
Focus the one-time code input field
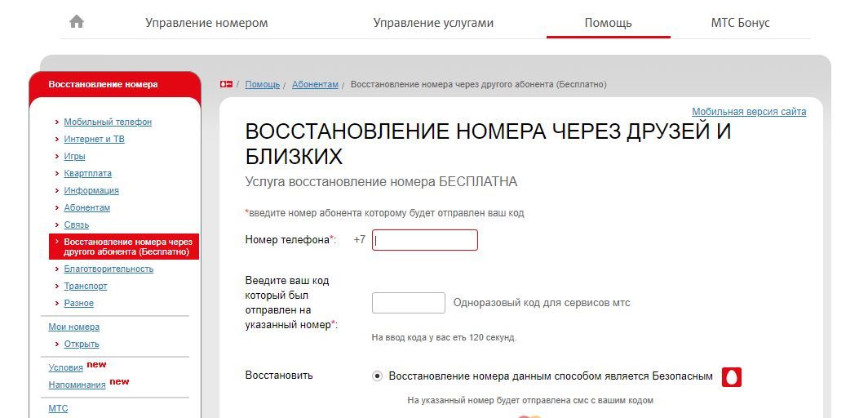pyautogui.click(x=409, y=303)
